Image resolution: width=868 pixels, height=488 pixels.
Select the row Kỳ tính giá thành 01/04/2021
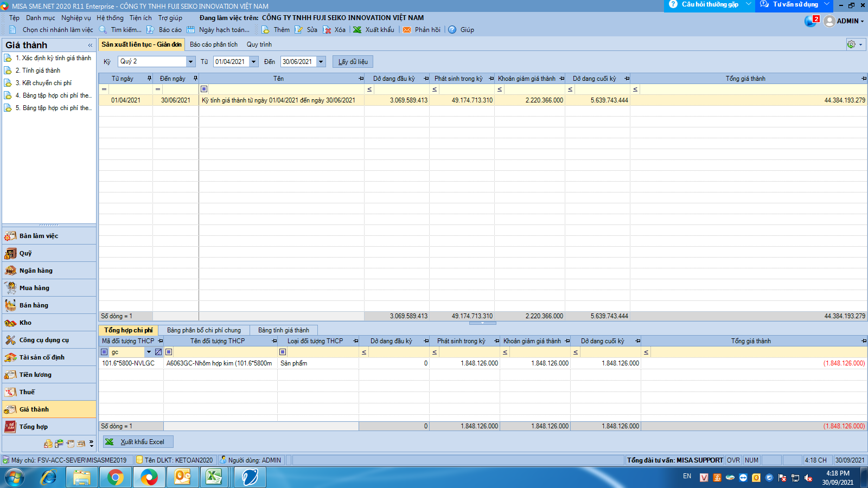click(x=483, y=100)
